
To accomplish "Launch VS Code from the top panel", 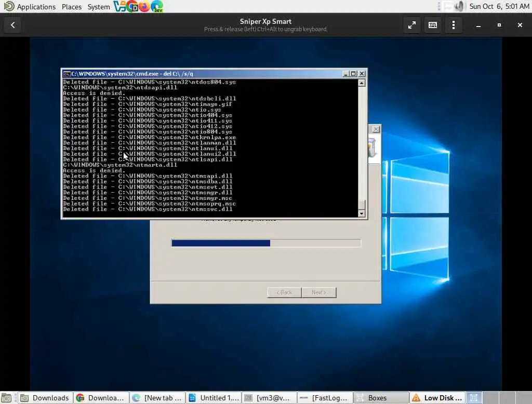I will click(119, 6).
